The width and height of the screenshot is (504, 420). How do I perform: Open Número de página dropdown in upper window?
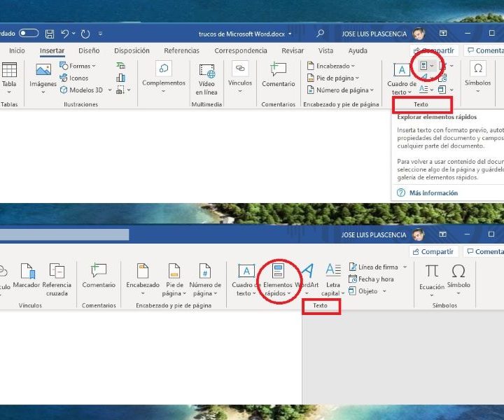(340, 90)
